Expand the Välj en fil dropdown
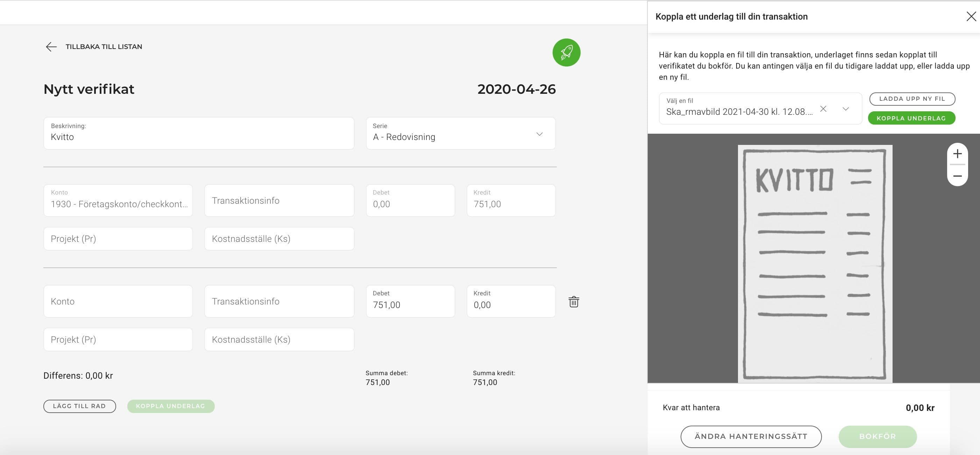The width and height of the screenshot is (980, 455). [845, 109]
